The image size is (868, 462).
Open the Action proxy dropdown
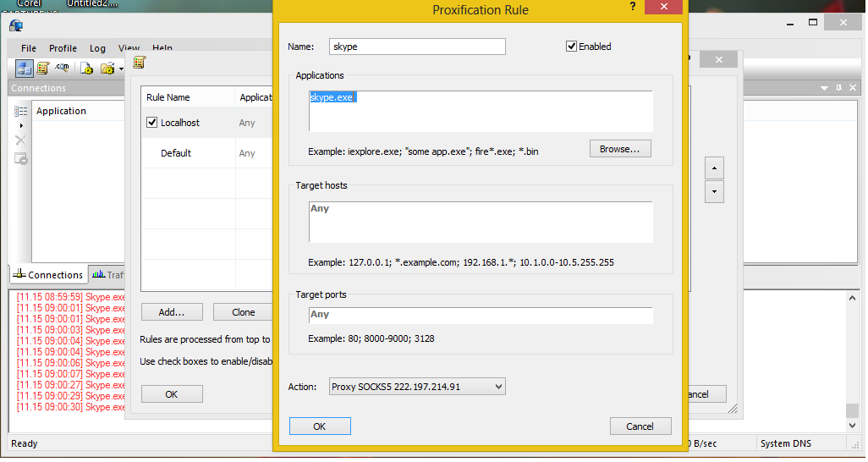click(417, 387)
